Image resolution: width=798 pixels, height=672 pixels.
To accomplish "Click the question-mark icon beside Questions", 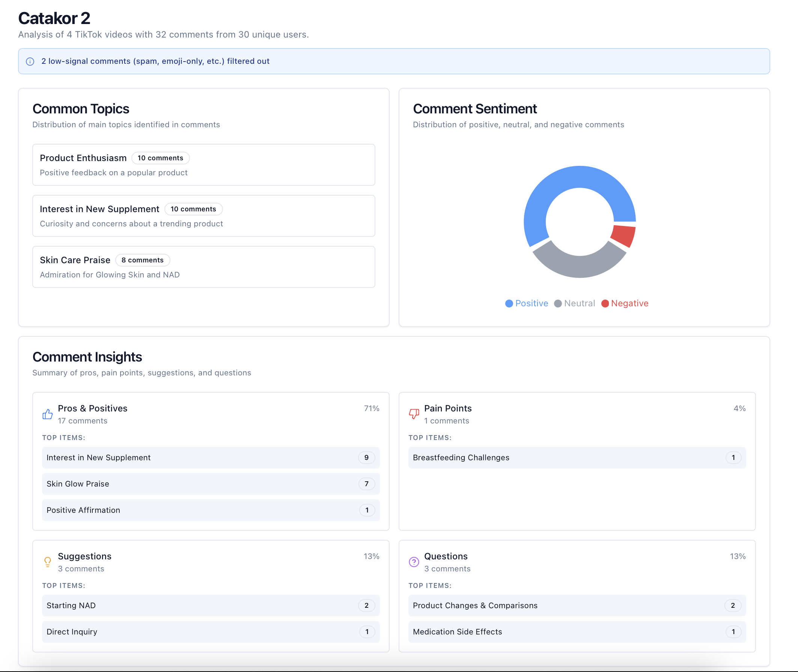I will pyautogui.click(x=414, y=562).
